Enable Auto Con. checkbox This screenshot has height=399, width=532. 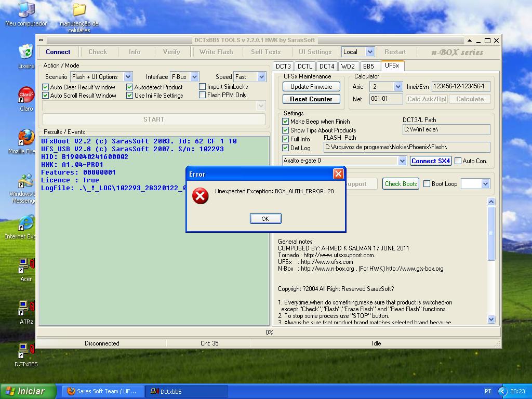pos(458,161)
